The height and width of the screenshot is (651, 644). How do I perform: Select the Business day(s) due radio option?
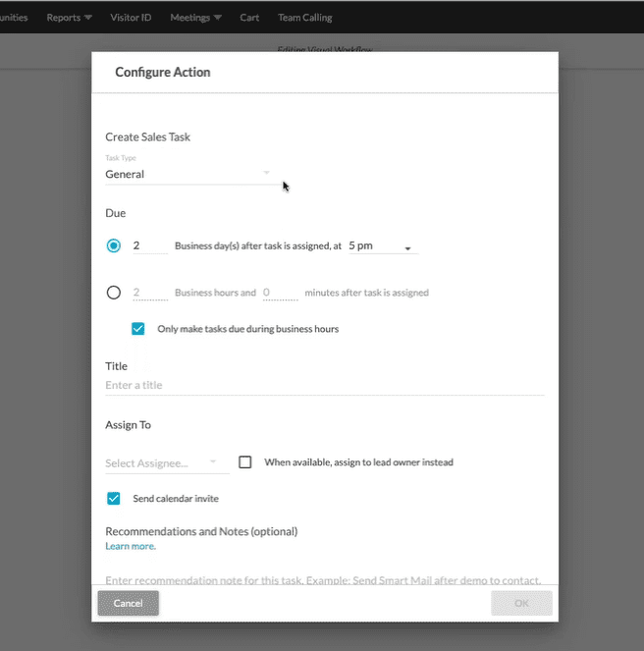tap(114, 245)
